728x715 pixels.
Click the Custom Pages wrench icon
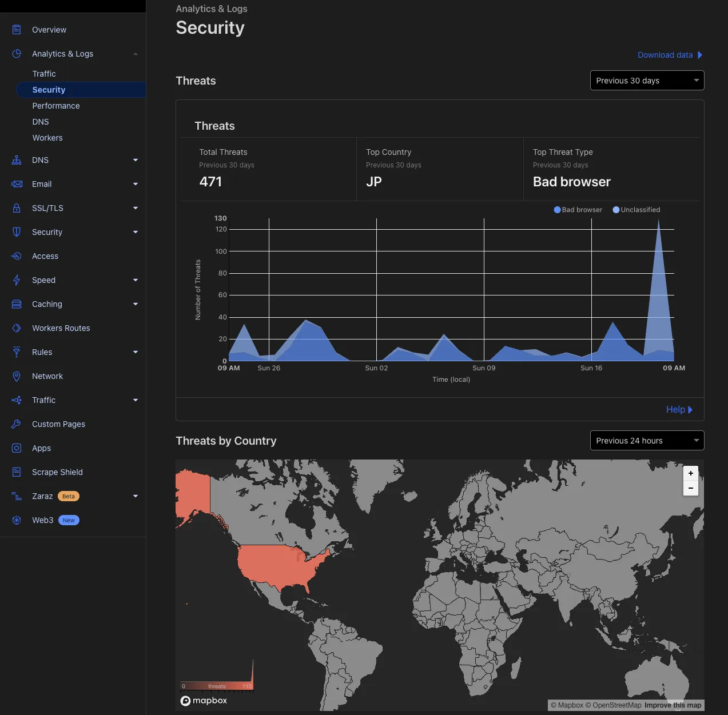pos(17,424)
